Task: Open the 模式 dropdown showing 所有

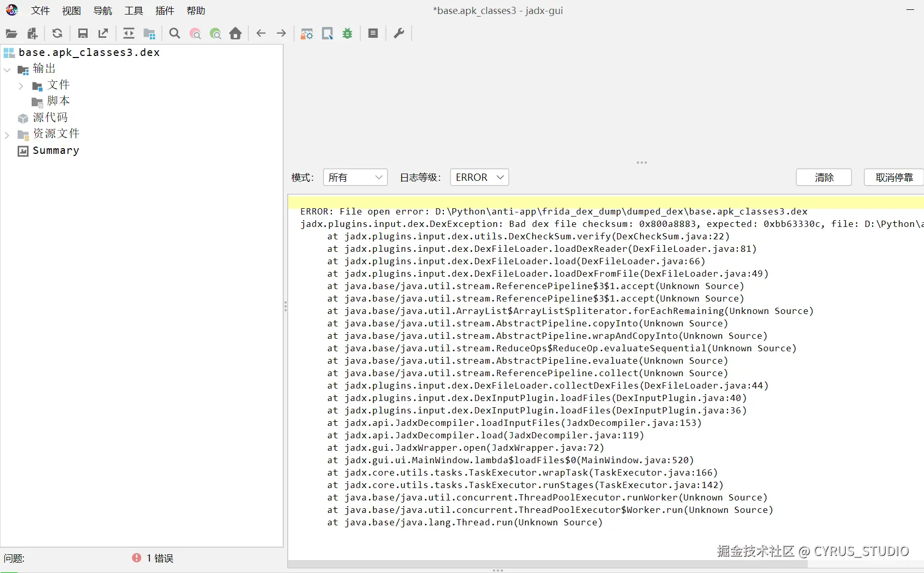Action: (x=355, y=178)
